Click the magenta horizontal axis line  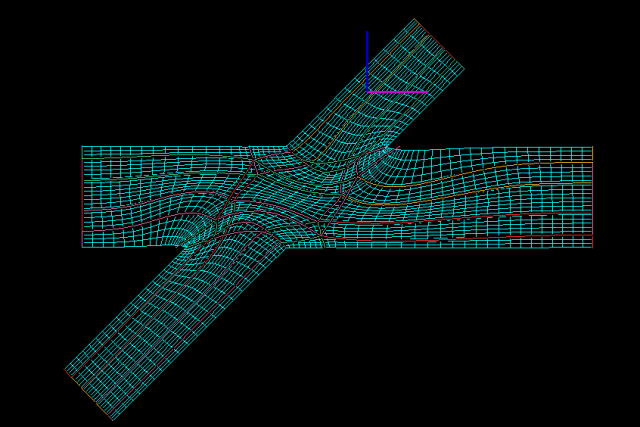click(398, 92)
